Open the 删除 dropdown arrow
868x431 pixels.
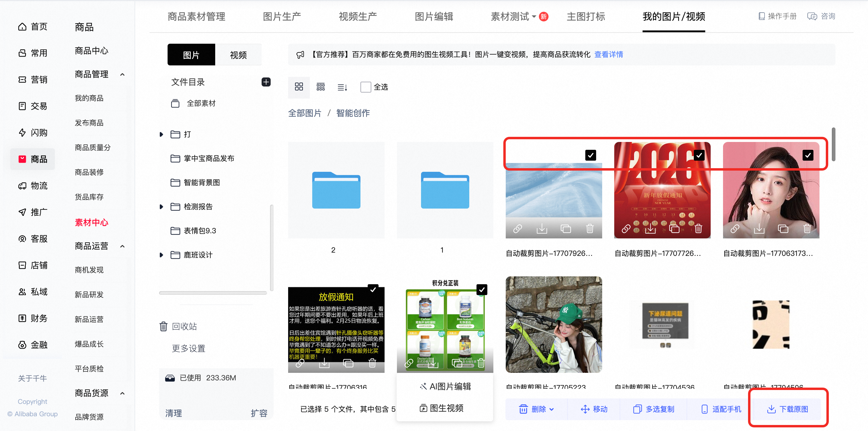552,409
